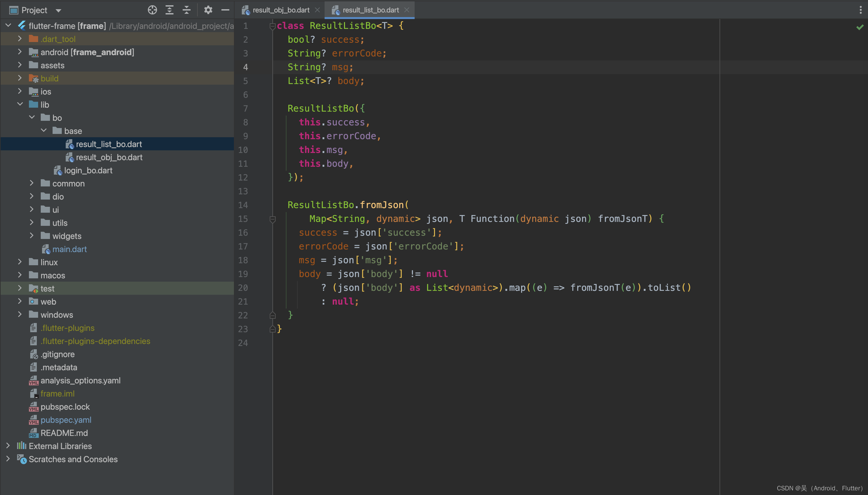Open the Project view dropdown arrow

[58, 10]
